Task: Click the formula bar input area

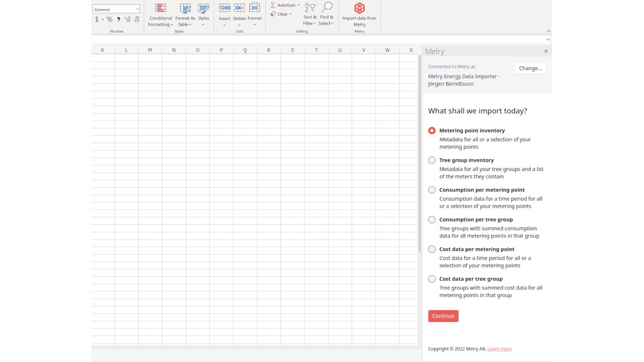Action: [318, 40]
